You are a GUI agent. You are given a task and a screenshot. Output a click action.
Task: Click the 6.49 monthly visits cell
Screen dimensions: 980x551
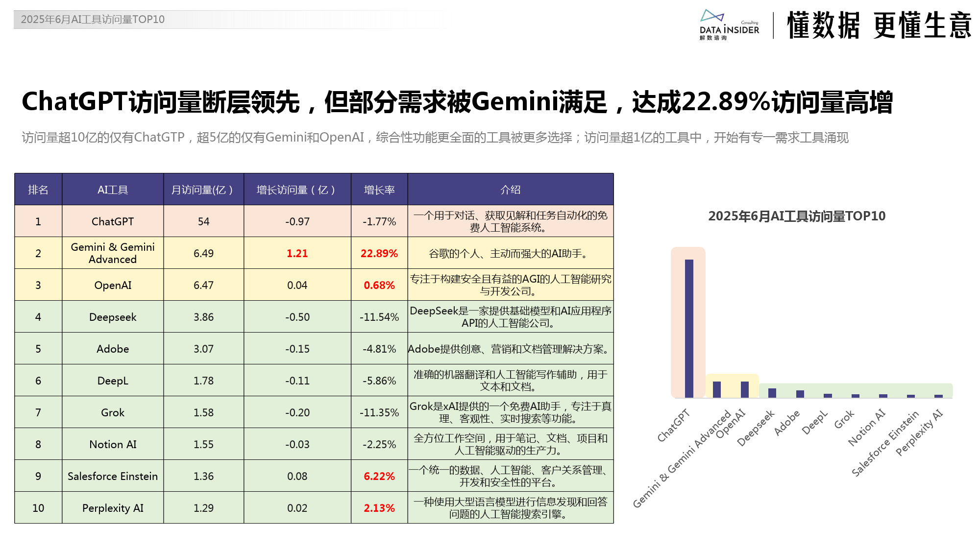203,253
